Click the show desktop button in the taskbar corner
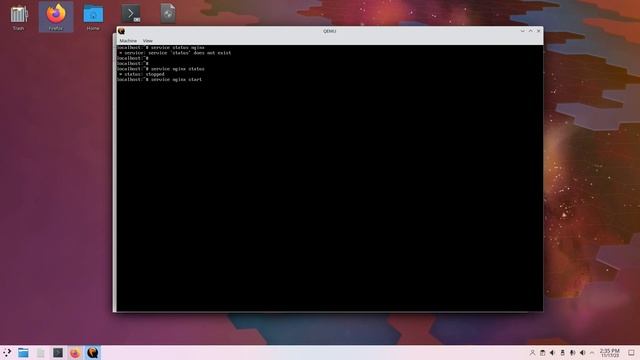This screenshot has height=360, width=640. (x=631, y=353)
